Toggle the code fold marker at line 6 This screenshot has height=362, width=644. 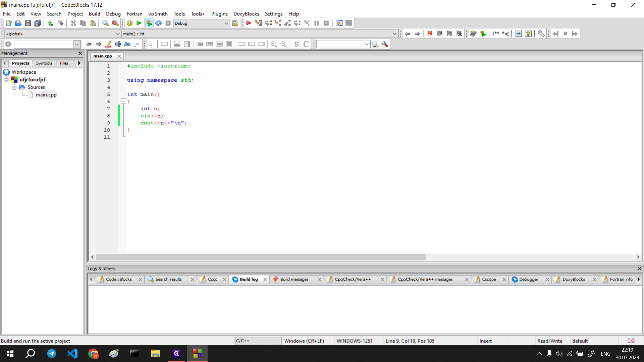[x=123, y=101]
